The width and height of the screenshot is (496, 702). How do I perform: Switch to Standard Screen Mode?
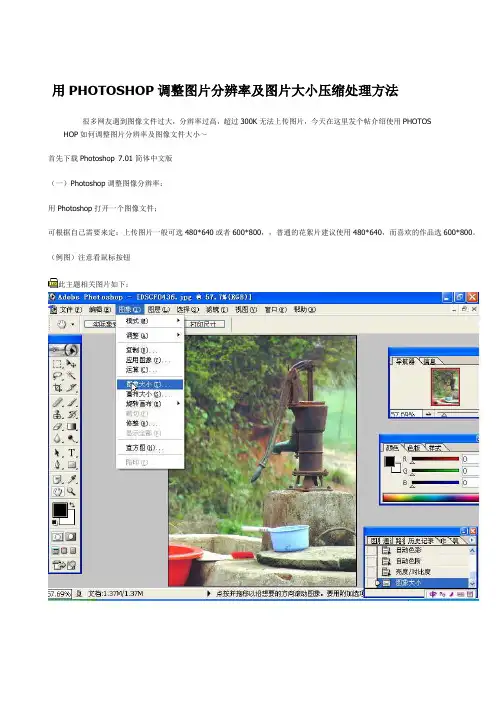click(x=56, y=551)
